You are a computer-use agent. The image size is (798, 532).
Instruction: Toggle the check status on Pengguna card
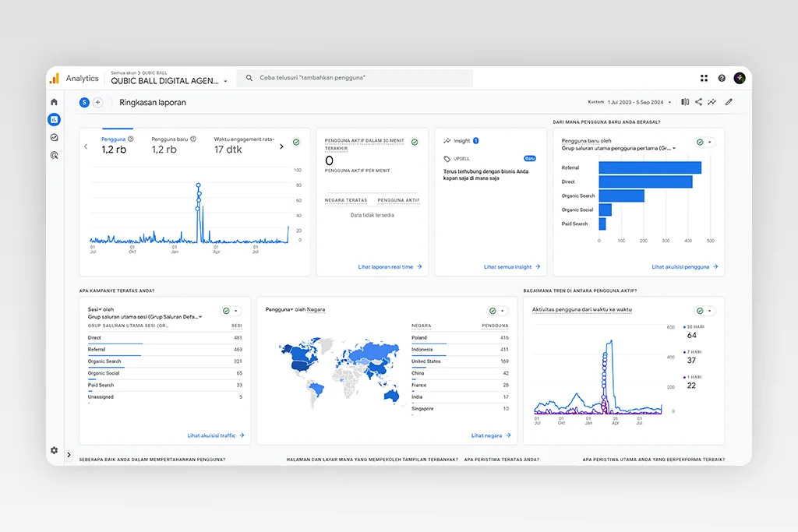296,143
